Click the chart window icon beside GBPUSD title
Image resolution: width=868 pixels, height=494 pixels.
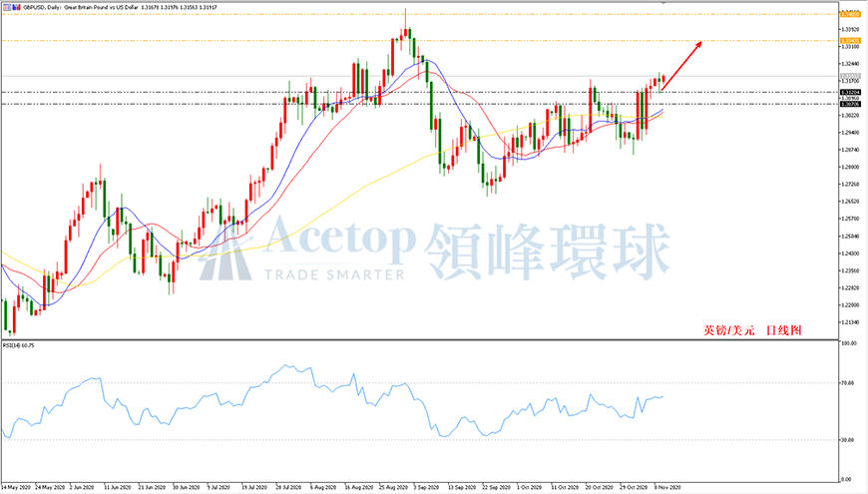[7, 8]
